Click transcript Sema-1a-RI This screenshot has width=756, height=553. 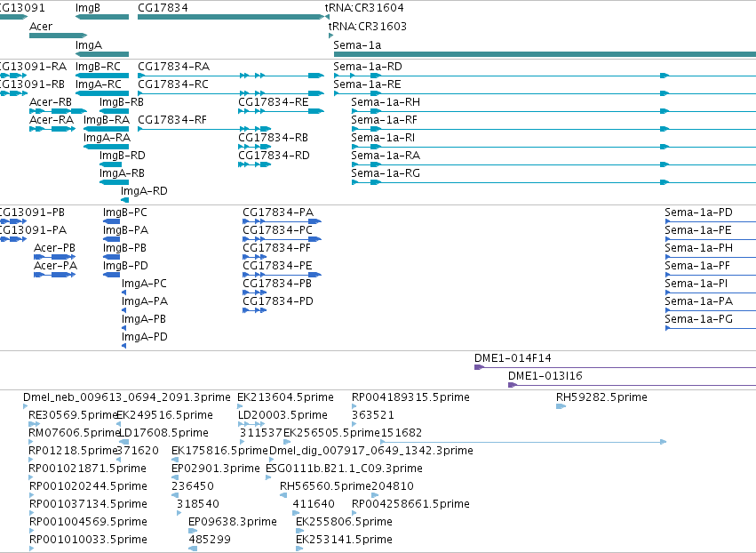554,147
